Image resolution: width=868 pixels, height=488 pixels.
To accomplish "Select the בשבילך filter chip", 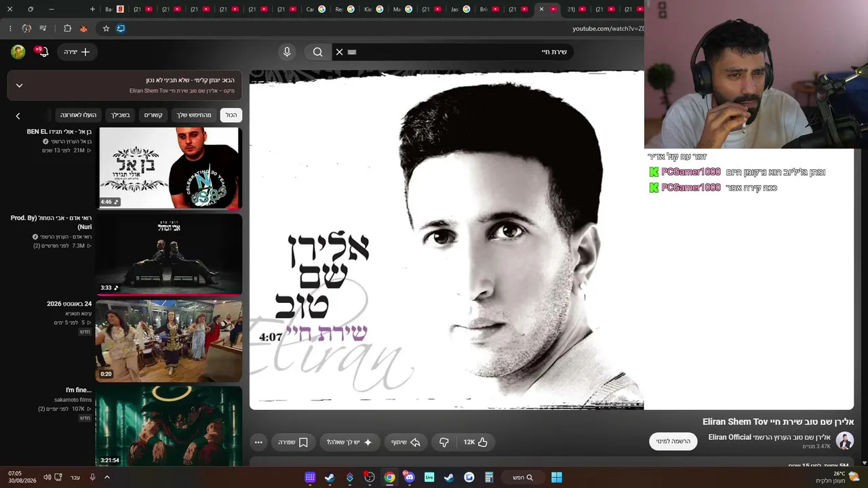I will pos(121,115).
